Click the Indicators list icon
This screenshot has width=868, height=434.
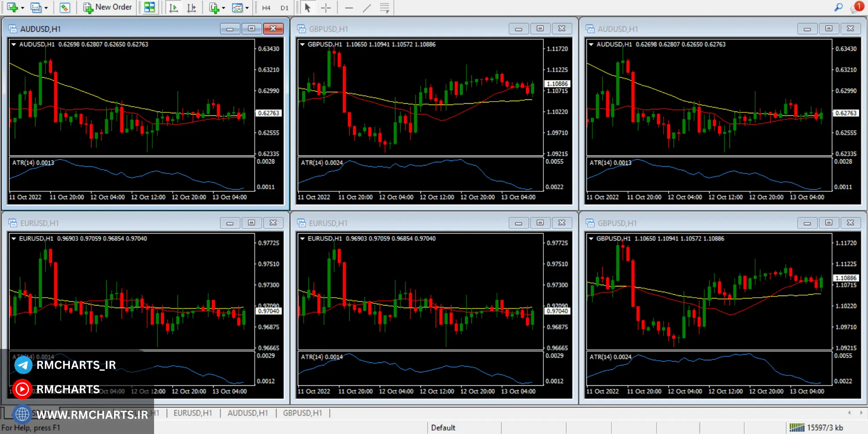(x=214, y=7)
